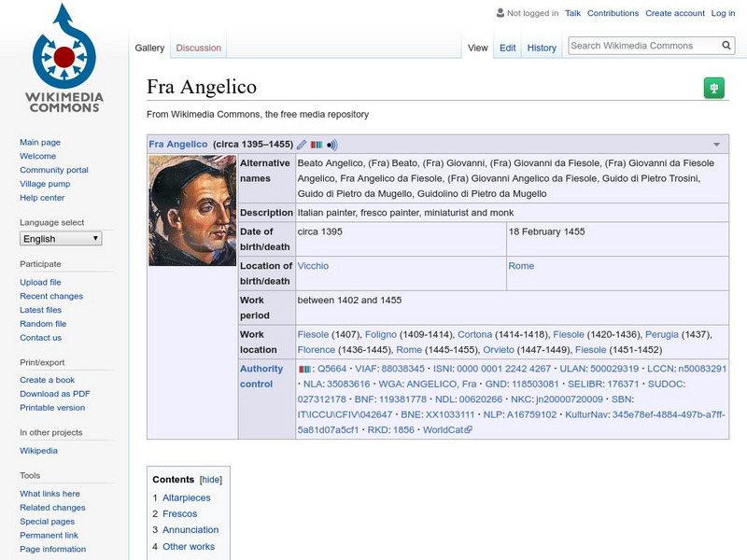
Task: Click Orvieto work location link
Action: pos(499,349)
